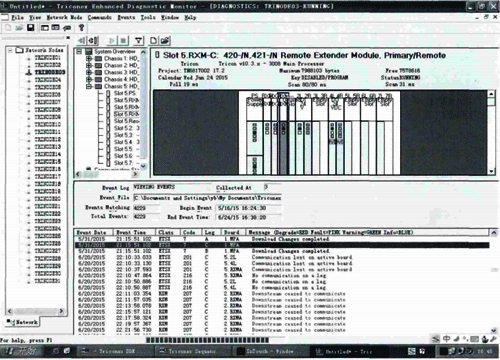Select the highlighted black event row
The height and width of the screenshot is (360, 500).
point(282,245)
